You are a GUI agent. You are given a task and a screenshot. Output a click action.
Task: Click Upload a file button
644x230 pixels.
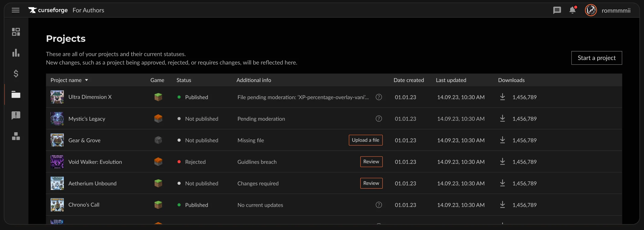click(x=366, y=140)
